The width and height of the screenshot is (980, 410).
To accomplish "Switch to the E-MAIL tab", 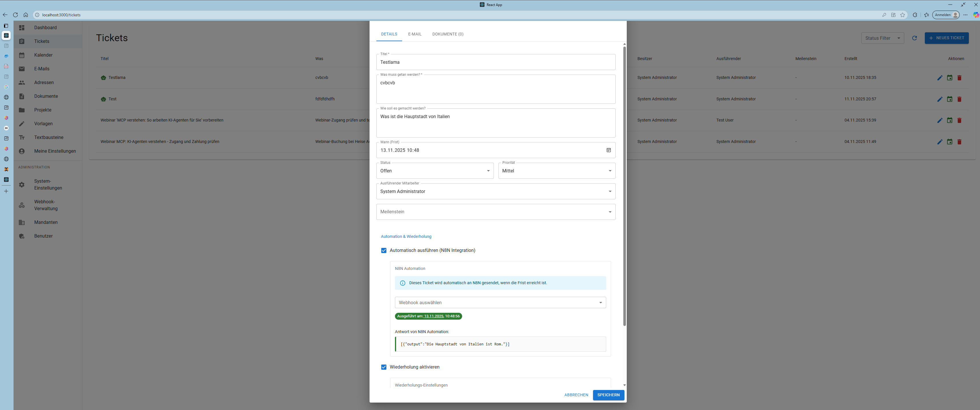I will pos(414,34).
